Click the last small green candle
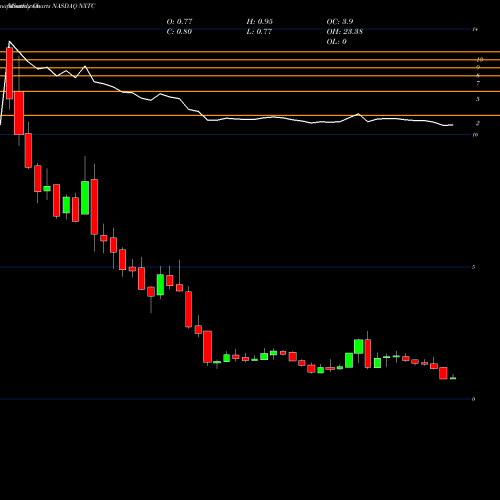This screenshot has height=500, width=500. pyautogui.click(x=453, y=378)
